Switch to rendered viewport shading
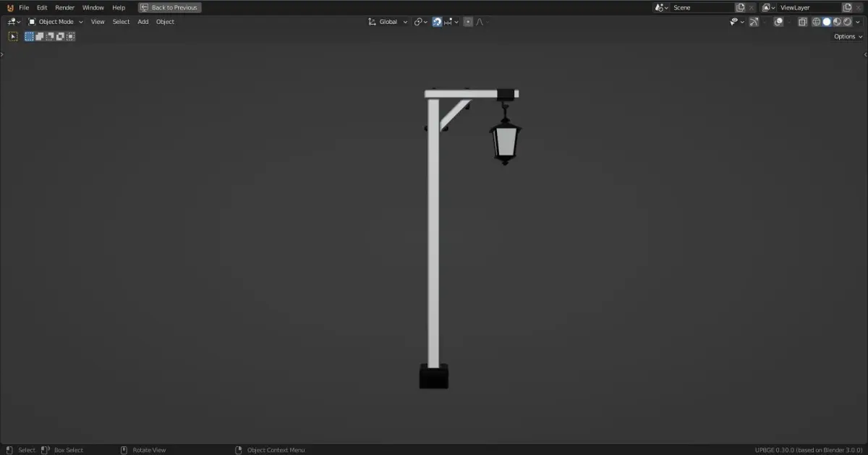Screen dimensions: 868x455 click(847, 22)
